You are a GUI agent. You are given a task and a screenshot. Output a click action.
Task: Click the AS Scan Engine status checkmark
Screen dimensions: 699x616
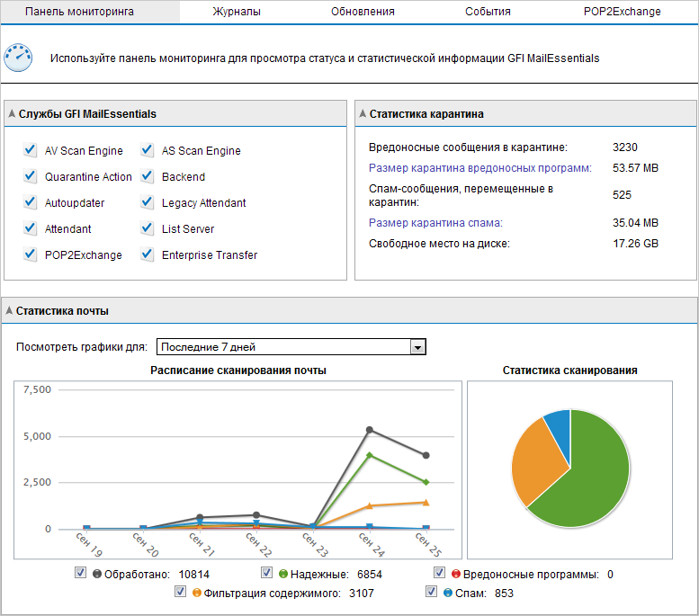pyautogui.click(x=148, y=150)
